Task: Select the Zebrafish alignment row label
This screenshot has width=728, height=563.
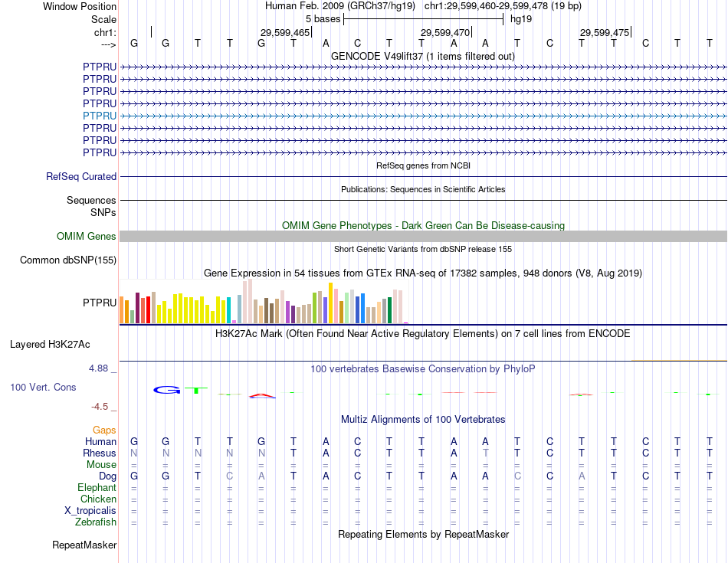Action: [x=96, y=522]
